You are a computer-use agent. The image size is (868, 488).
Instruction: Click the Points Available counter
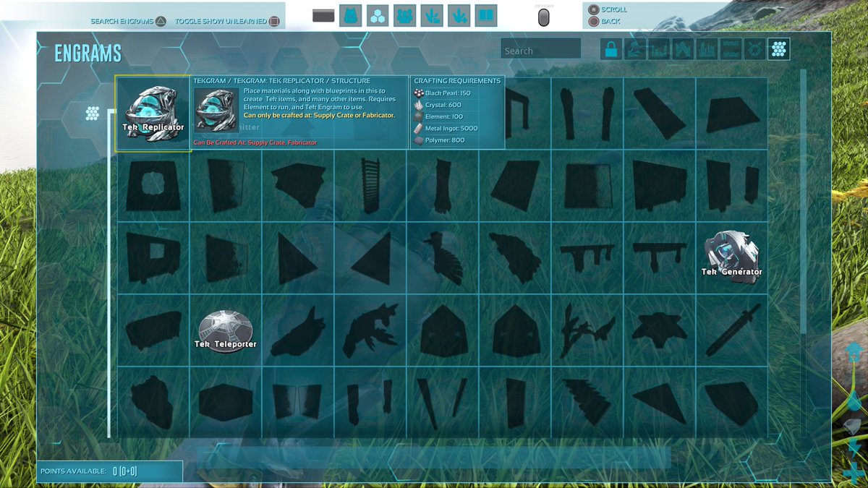110,471
